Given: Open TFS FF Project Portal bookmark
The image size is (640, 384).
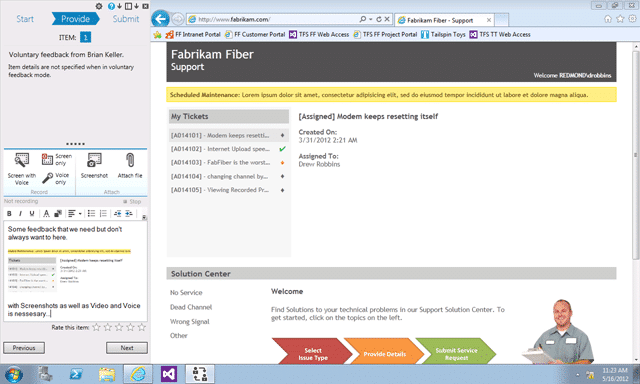Looking at the screenshot, I should tap(385, 35).
